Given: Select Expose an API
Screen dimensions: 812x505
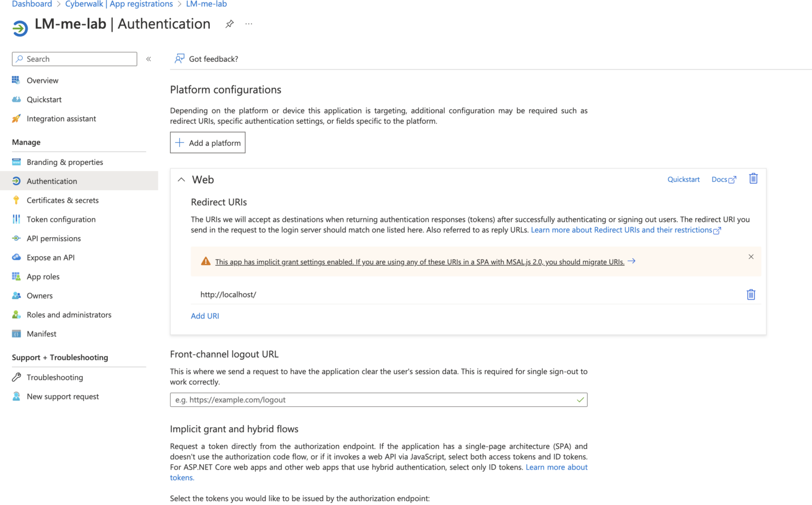Looking at the screenshot, I should pyautogui.click(x=50, y=257).
